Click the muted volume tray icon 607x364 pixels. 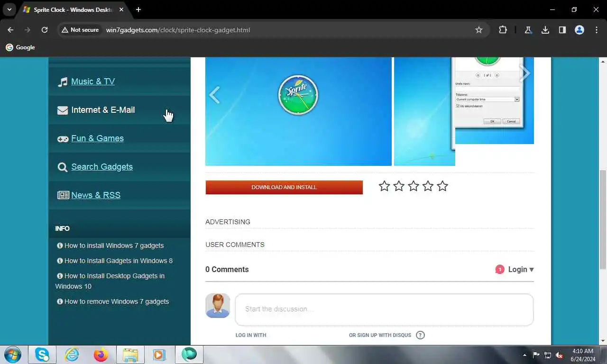(559, 355)
